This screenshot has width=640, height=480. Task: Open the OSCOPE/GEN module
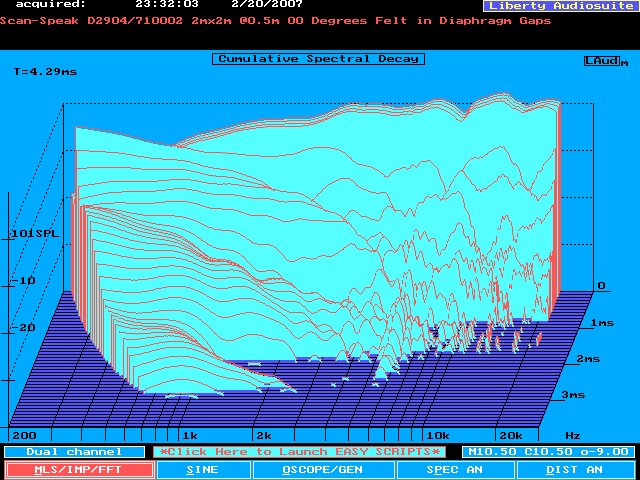pyautogui.click(x=322, y=469)
